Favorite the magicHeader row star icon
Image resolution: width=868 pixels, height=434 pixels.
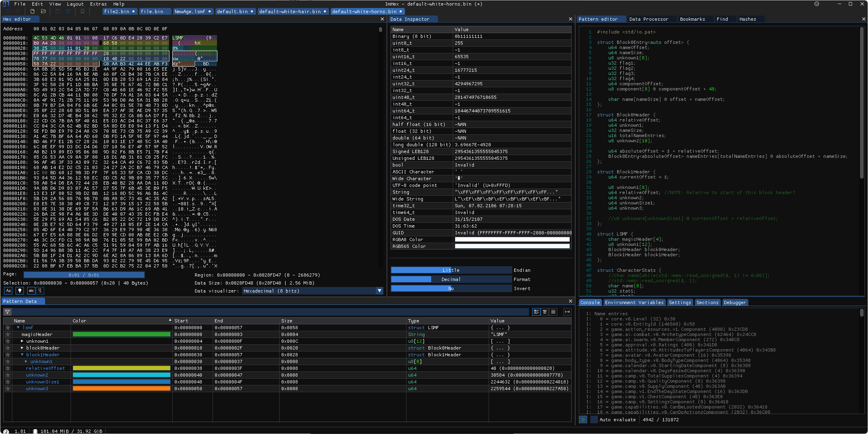(8, 335)
